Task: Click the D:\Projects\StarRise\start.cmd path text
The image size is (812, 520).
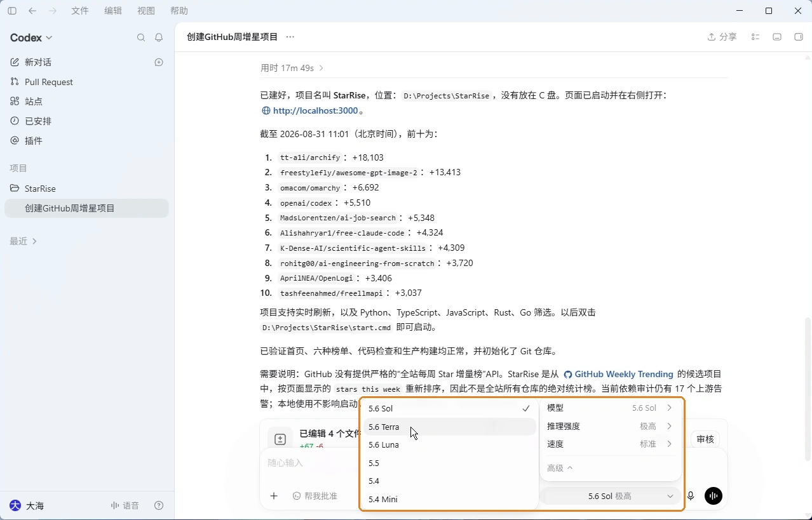Action: point(327,328)
